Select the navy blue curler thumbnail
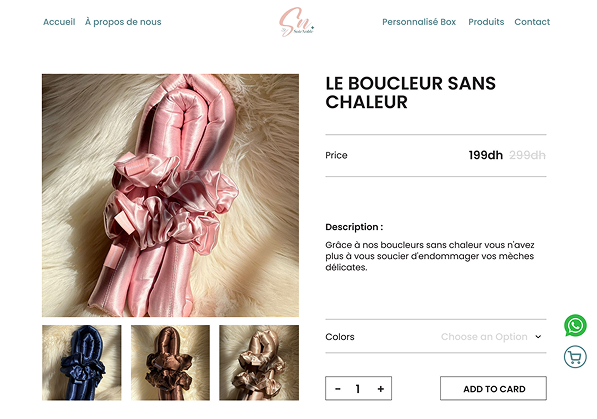The image size is (597, 419). (81, 363)
